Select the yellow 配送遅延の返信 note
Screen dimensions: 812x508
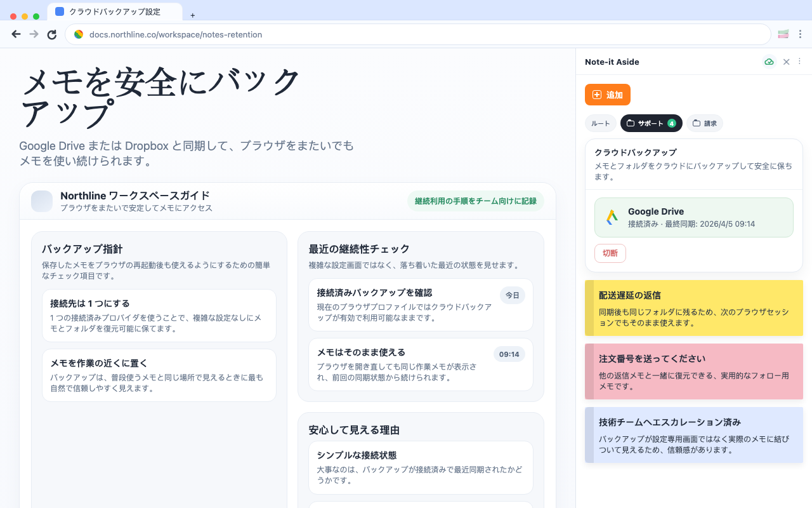tap(693, 308)
